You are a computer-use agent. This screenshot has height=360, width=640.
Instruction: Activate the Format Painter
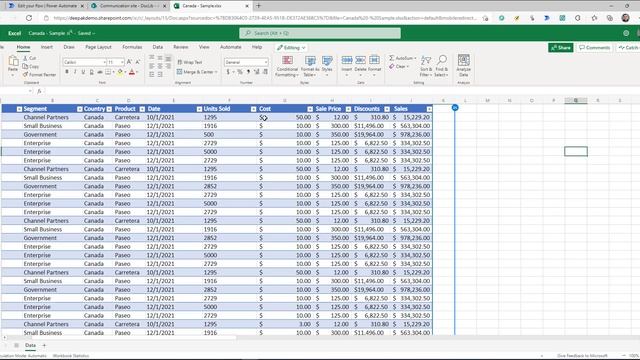(39, 75)
